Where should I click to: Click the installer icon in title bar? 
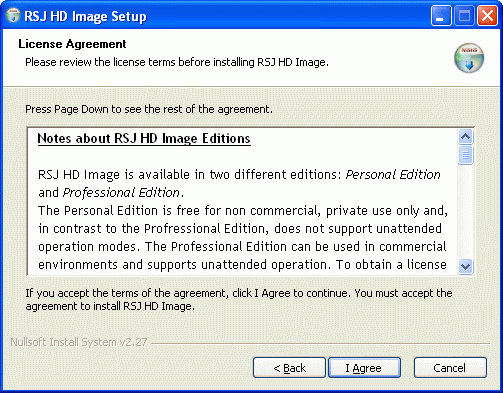pos(13,16)
